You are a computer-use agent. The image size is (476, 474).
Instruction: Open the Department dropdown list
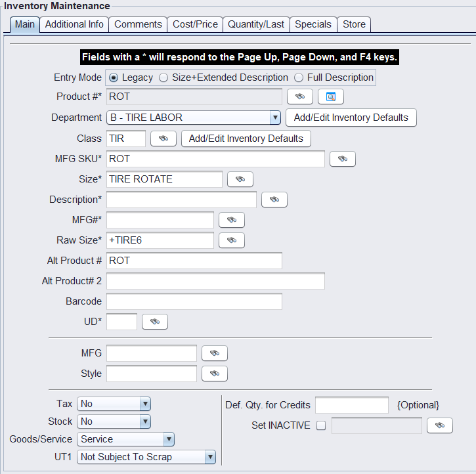point(275,118)
